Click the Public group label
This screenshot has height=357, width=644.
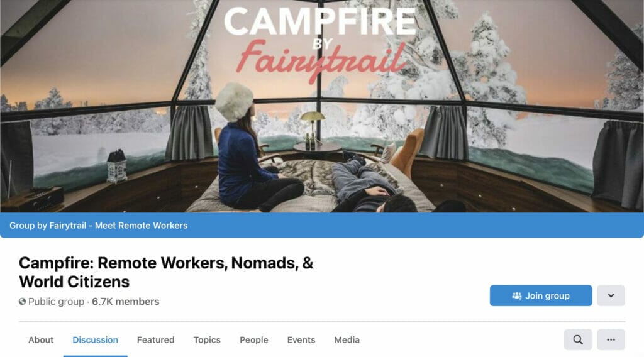pyautogui.click(x=56, y=302)
